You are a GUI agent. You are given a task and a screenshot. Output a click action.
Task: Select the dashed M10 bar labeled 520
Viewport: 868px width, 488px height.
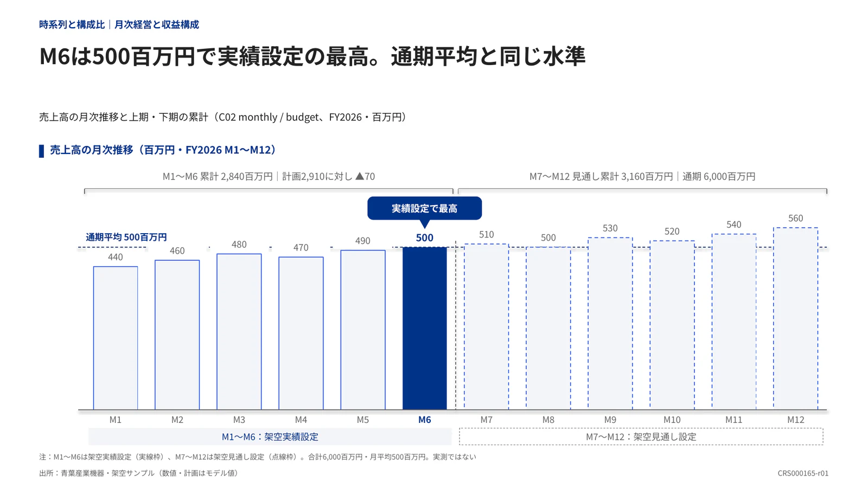pyautogui.click(x=672, y=325)
